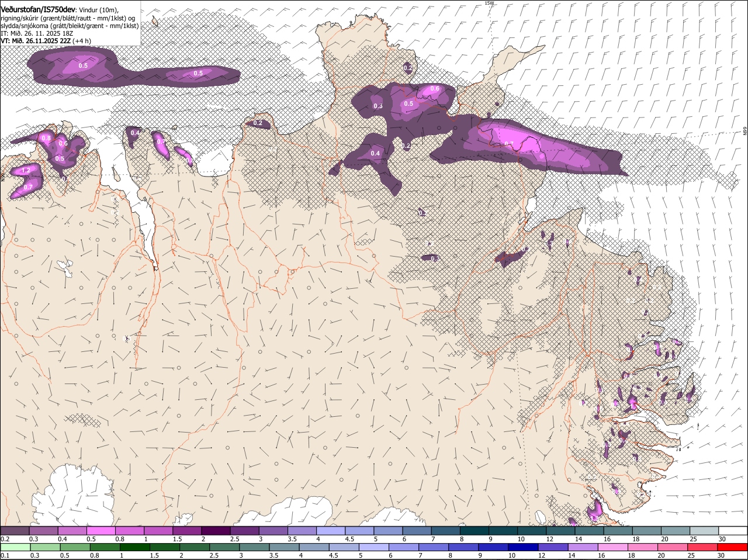
Task: Click the 1.2 precipitation label on the map
Action: coord(26,171)
